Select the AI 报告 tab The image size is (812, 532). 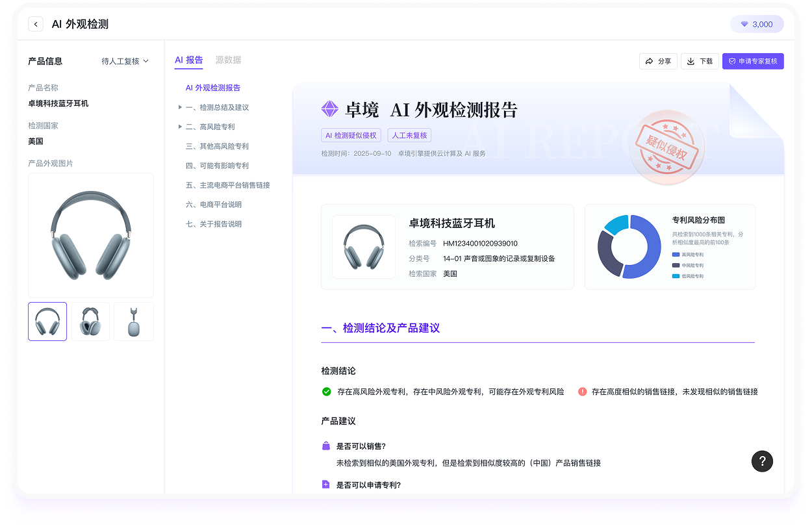click(x=188, y=60)
